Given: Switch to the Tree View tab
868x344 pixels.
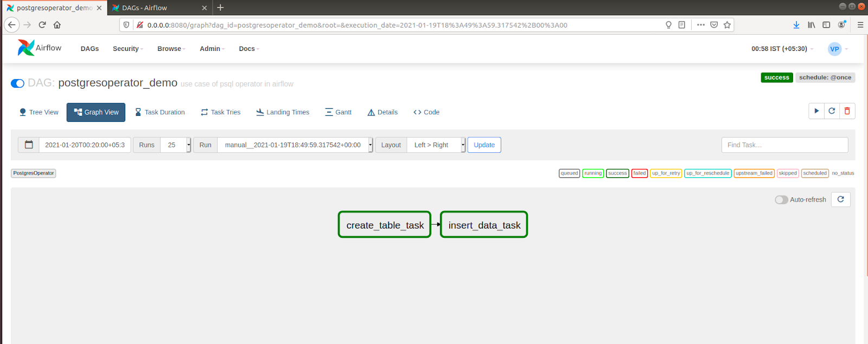Looking at the screenshot, I should [39, 112].
